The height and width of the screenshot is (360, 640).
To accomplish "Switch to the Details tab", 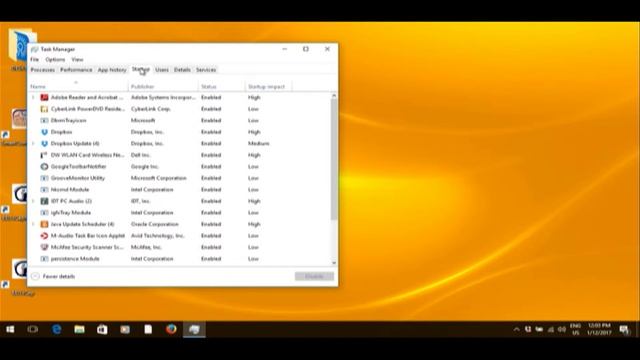I will (182, 70).
